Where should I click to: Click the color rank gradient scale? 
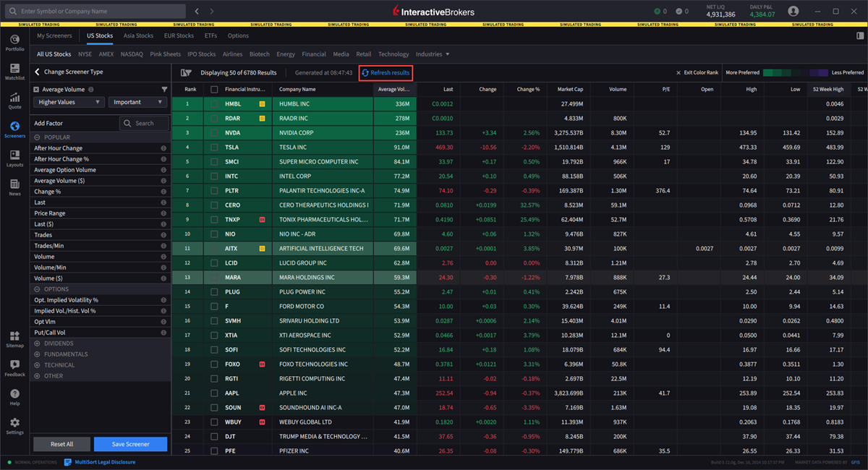click(x=796, y=73)
